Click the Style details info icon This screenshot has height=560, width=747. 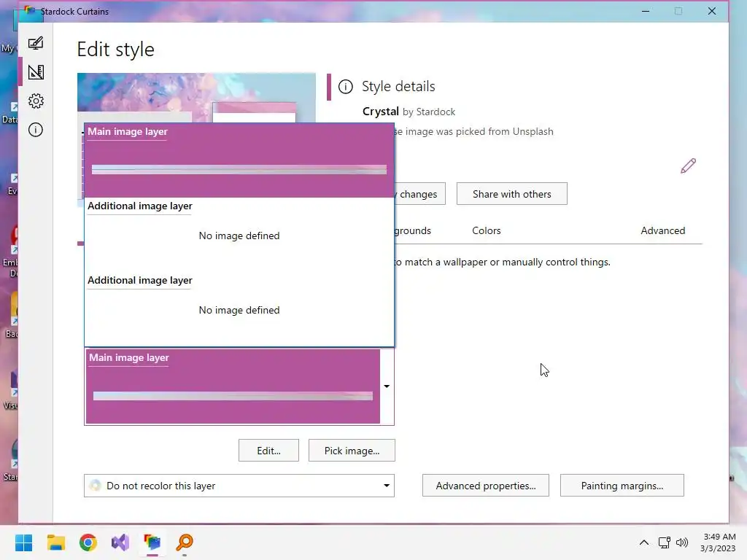pyautogui.click(x=345, y=87)
